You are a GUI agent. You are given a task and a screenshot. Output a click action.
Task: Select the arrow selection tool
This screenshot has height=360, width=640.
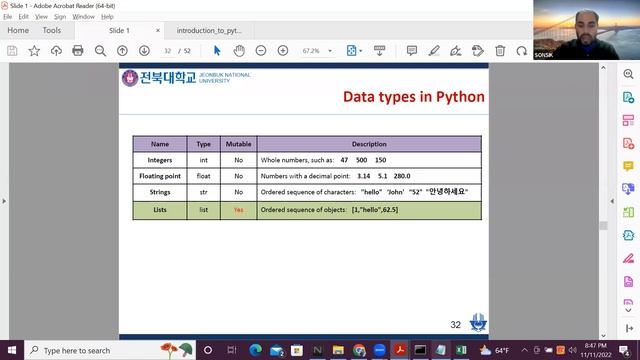(x=217, y=51)
